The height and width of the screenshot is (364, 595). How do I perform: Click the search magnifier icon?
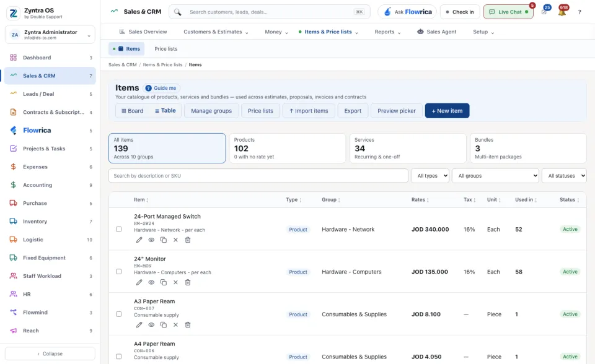(178, 12)
